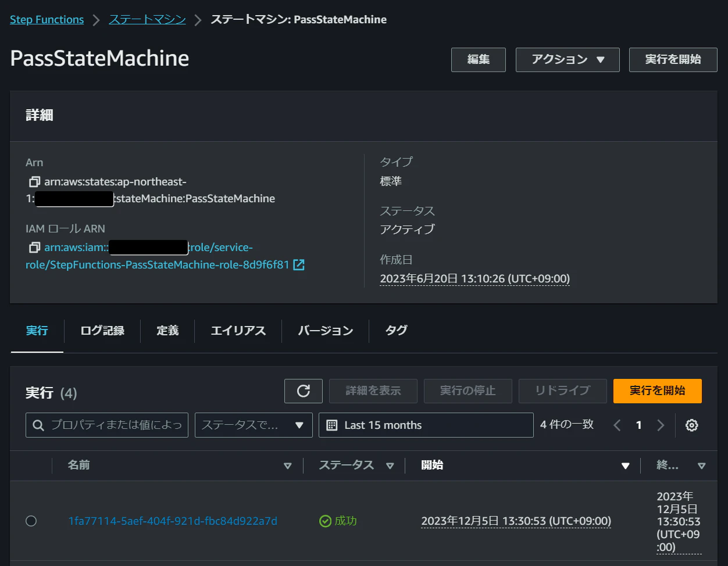Viewport: 728px width, 566px height.
Task: Click the アクティブ status value
Action: coord(407,230)
